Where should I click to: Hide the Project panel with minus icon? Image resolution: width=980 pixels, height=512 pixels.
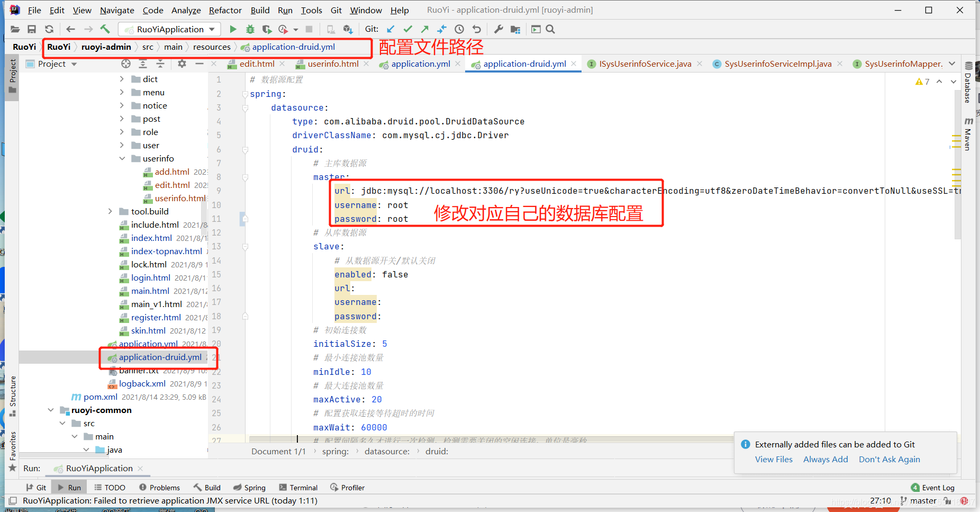click(x=199, y=64)
